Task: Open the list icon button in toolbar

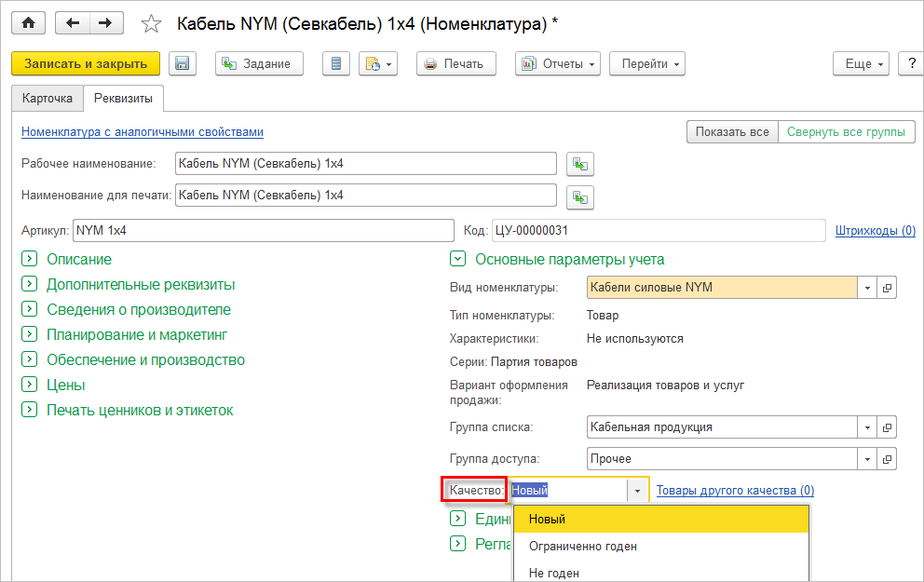Action: coord(336,63)
